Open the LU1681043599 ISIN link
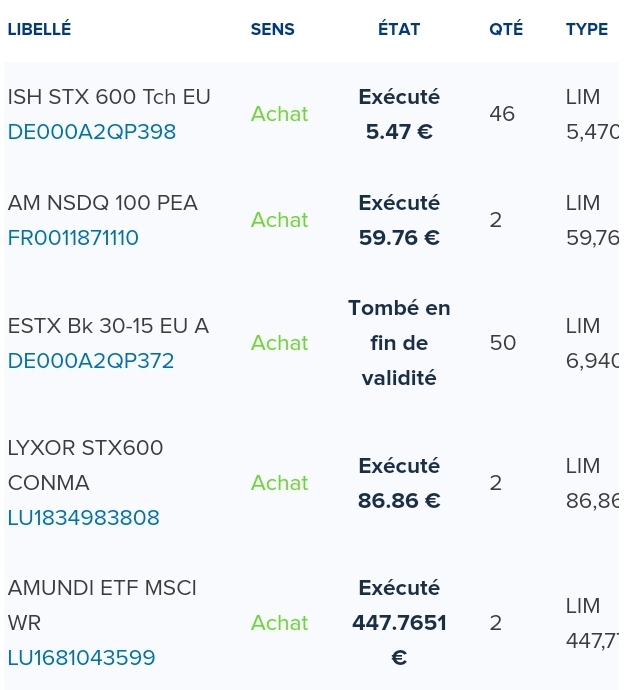 [x=81, y=658]
